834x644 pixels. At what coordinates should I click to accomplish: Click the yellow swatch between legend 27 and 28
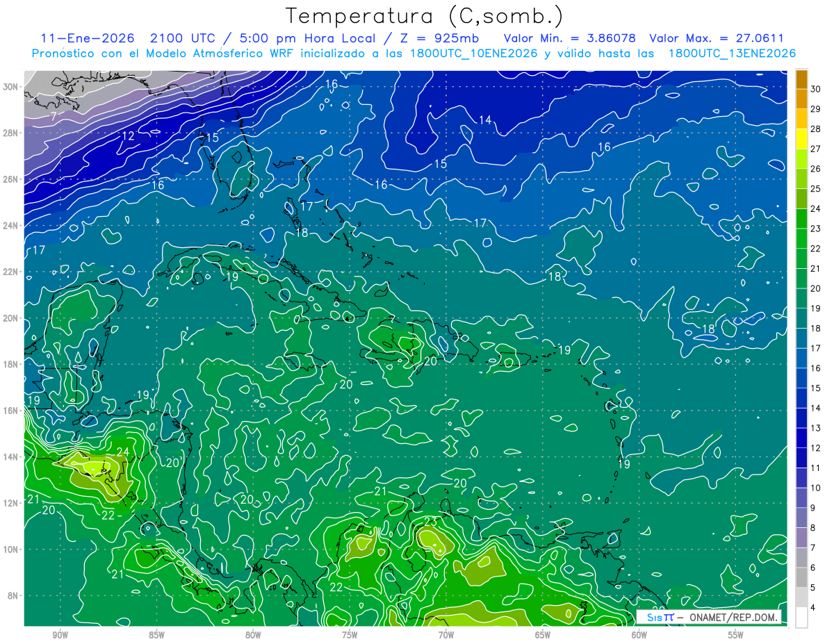801,139
